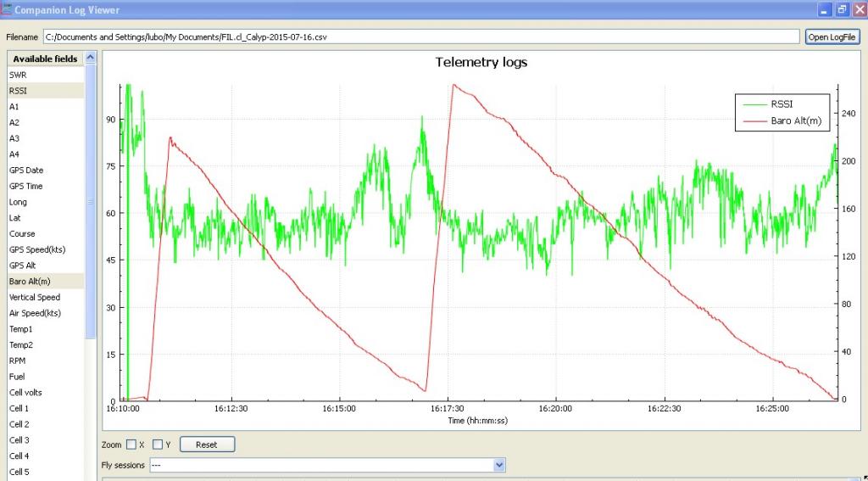Select the Fuel field from list
This screenshot has height=481, width=868.
tap(18, 377)
